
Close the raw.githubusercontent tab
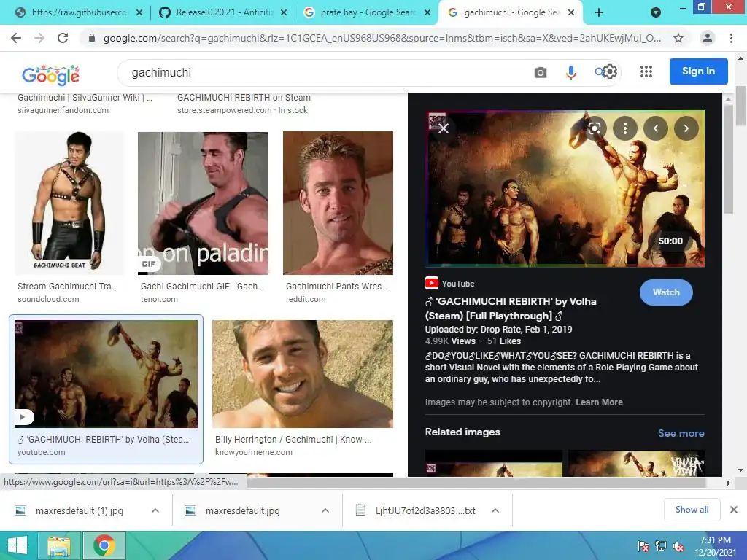coord(139,13)
